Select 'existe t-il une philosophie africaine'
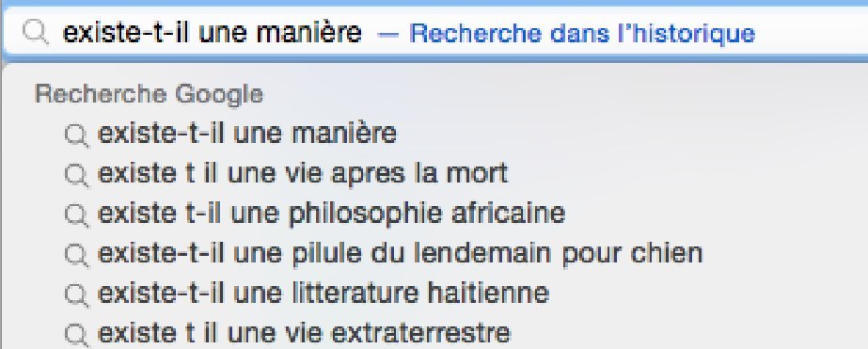 pos(331,214)
